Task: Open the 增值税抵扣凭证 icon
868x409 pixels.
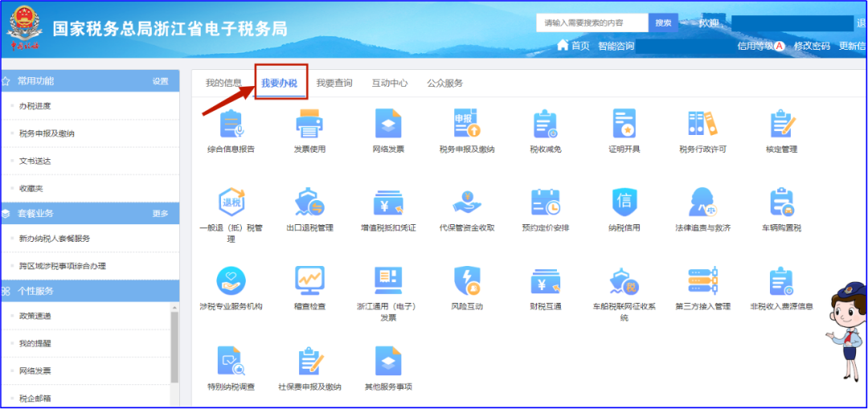Action: [x=388, y=202]
